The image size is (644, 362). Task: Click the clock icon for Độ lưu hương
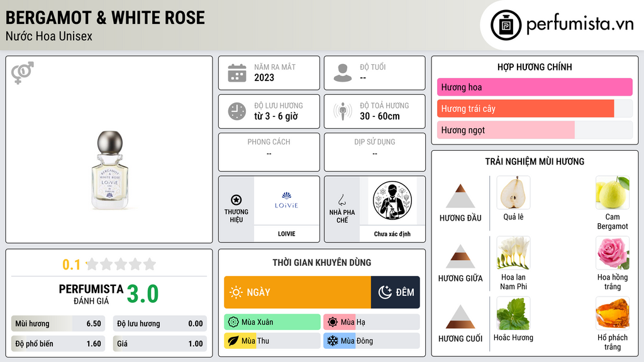click(237, 111)
